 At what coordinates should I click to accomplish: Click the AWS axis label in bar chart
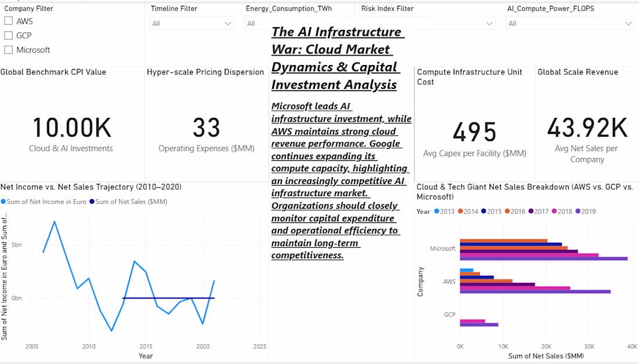point(450,282)
